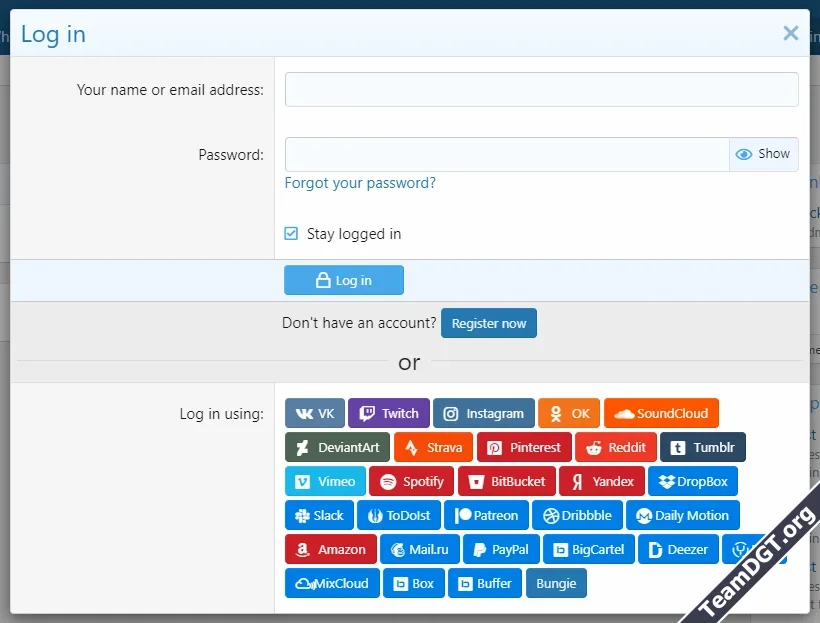Select the DropBox login provider
The height and width of the screenshot is (623, 820).
pos(693,481)
